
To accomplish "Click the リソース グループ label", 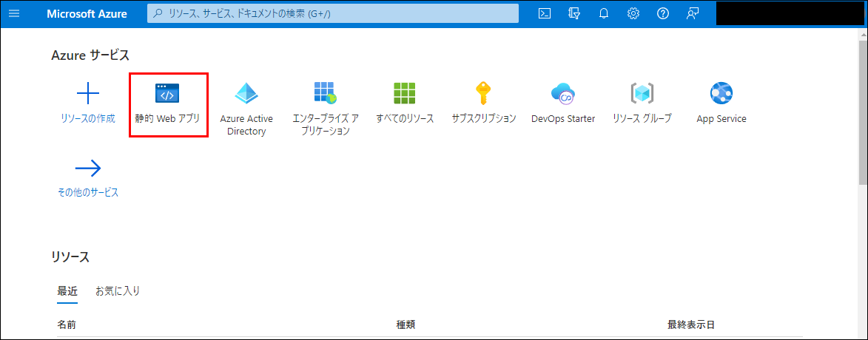I will (x=642, y=118).
